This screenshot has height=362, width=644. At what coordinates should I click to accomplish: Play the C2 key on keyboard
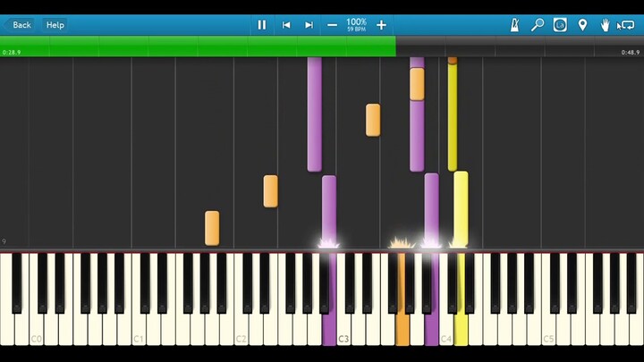pos(241,328)
